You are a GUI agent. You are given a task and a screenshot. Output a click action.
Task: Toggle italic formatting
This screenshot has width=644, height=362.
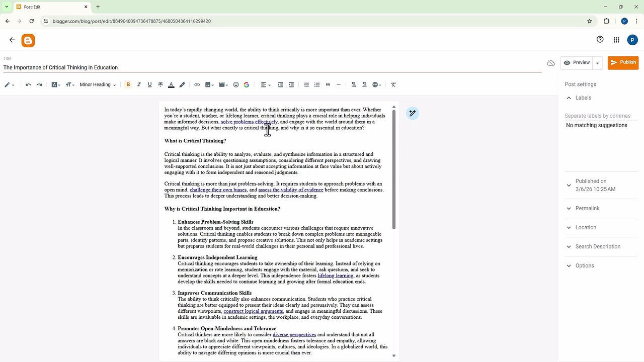click(x=139, y=84)
